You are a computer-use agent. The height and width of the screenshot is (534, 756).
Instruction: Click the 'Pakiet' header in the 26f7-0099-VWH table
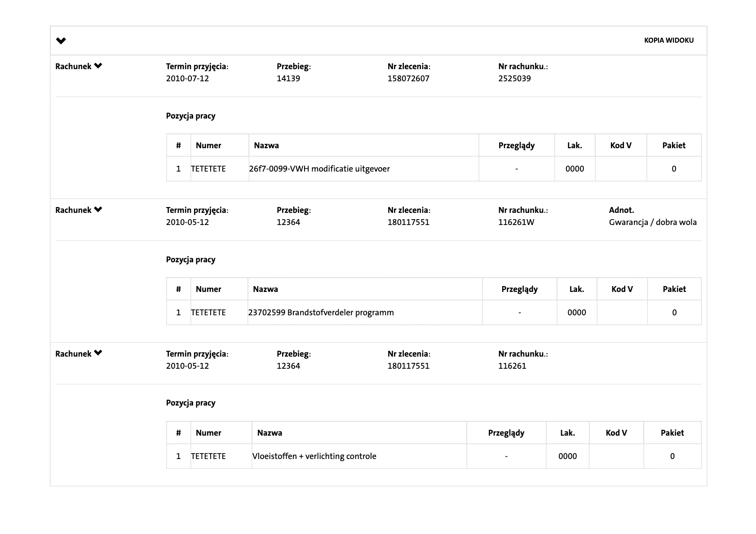tap(673, 146)
